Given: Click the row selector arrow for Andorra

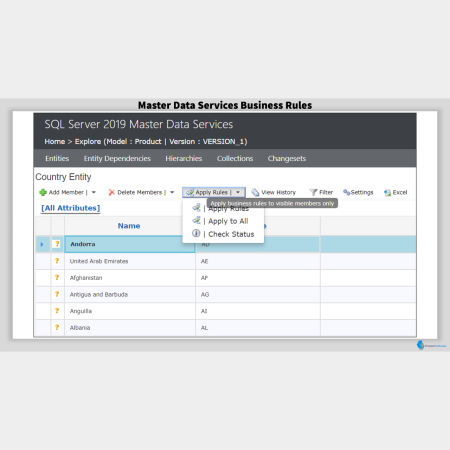Looking at the screenshot, I should coord(42,244).
